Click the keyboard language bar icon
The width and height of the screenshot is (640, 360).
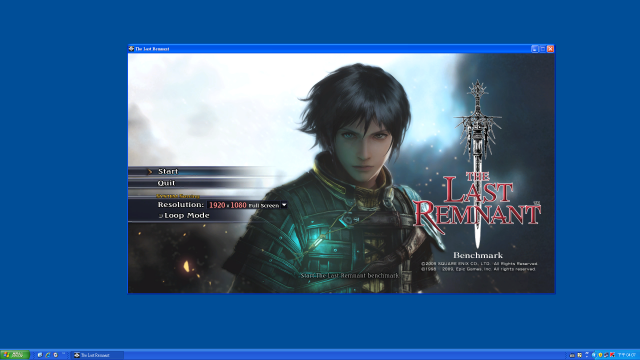[572, 356]
